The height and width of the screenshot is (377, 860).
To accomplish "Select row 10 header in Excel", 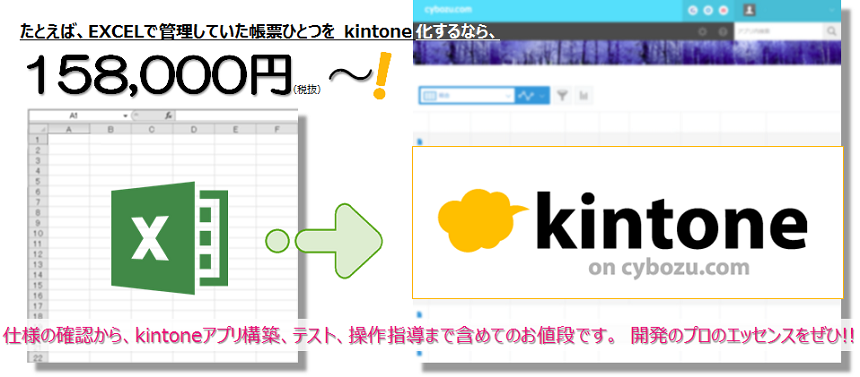I will pyautogui.click(x=38, y=233).
